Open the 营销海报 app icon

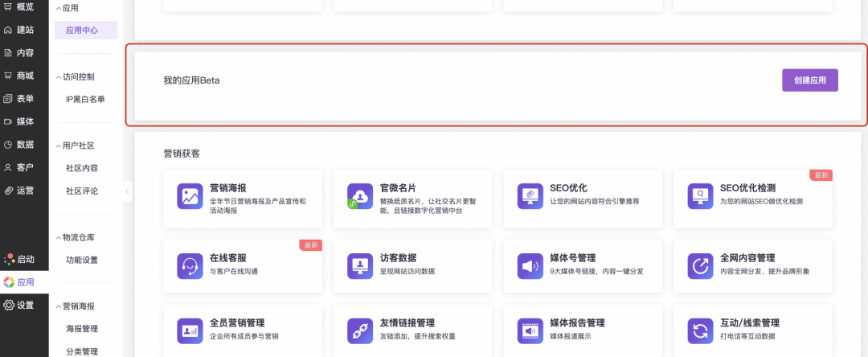[x=190, y=196]
